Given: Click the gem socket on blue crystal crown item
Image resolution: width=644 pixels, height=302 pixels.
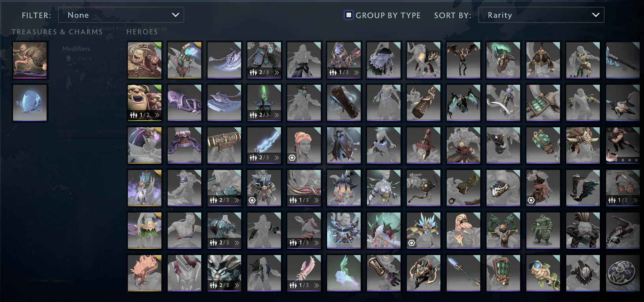Looking at the screenshot, I should pos(412,243).
